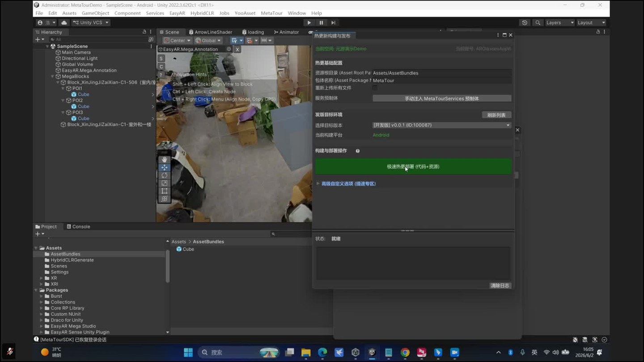644x362 pixels.
Task: Select the Scale tool in Scene view
Action: click(165, 183)
